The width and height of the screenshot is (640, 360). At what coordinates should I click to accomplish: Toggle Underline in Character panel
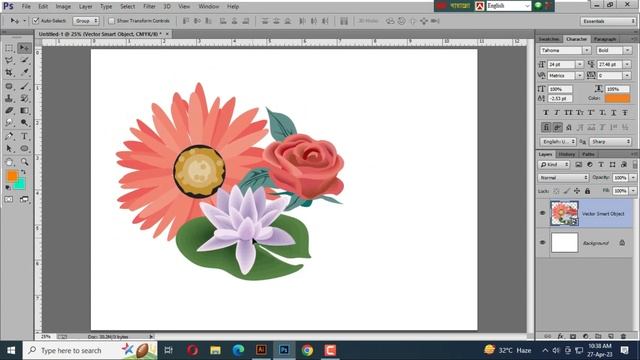(x=613, y=113)
